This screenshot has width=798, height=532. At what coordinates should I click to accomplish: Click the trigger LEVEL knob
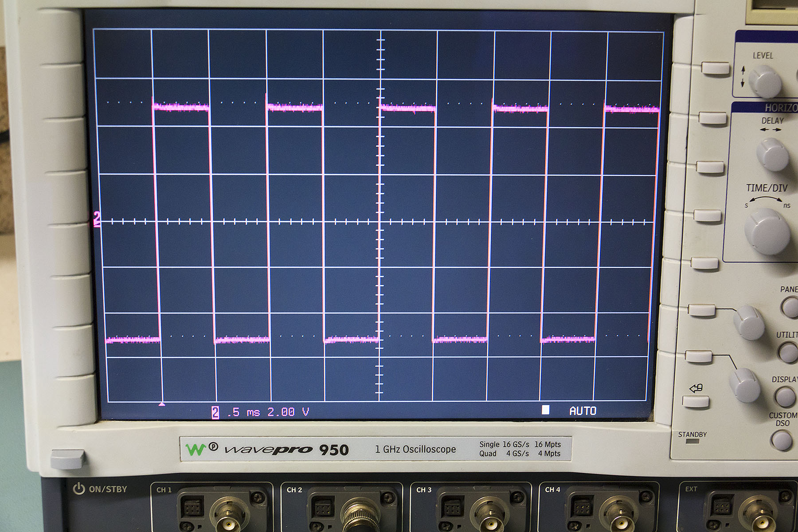pos(765,82)
